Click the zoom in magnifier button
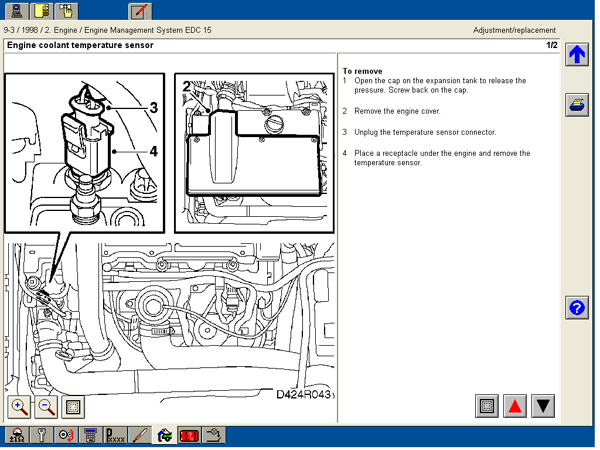The width and height of the screenshot is (600, 450). pyautogui.click(x=20, y=406)
